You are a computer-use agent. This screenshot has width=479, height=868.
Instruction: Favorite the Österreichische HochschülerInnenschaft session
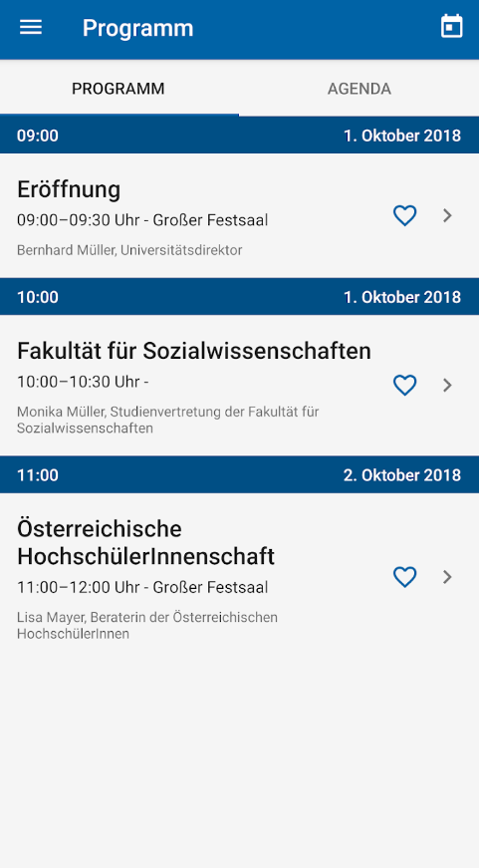(405, 577)
